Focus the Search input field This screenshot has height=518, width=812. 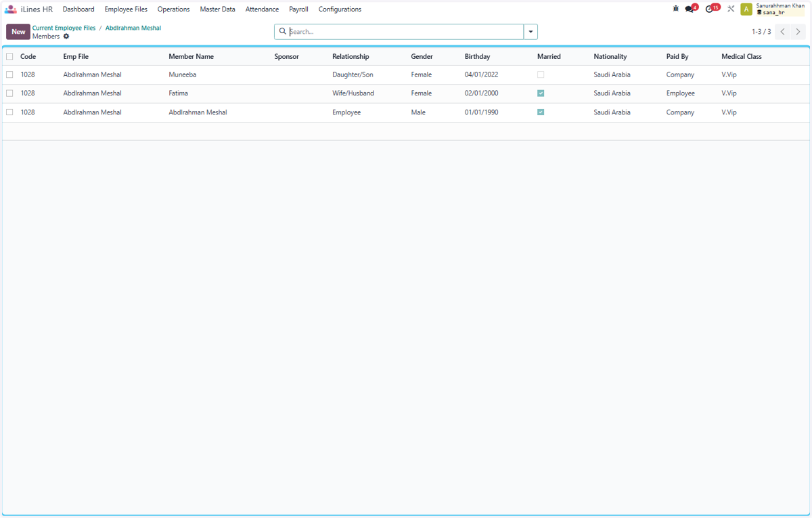(405, 32)
